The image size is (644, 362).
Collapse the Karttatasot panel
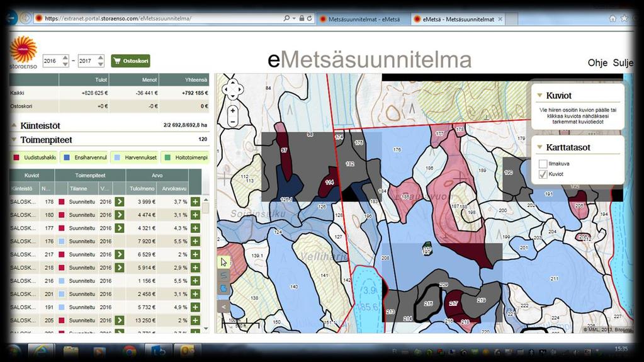point(539,147)
